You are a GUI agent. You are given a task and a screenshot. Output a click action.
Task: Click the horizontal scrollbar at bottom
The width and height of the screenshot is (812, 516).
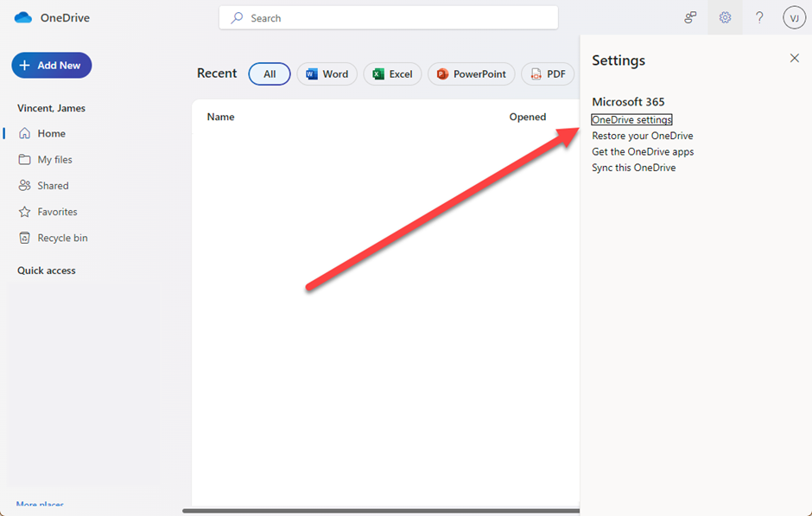pos(381,511)
